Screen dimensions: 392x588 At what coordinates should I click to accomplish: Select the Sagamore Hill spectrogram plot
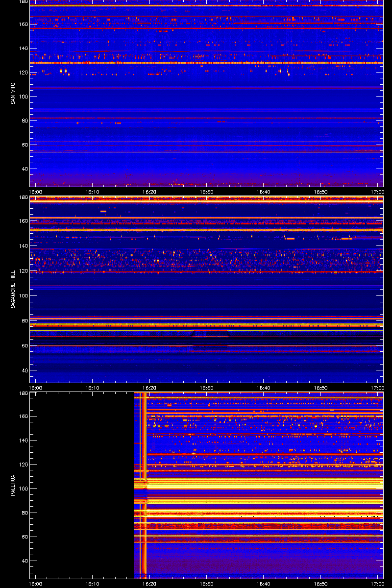(x=206, y=289)
